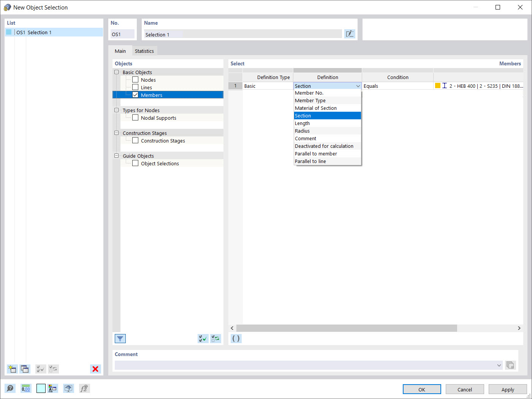This screenshot has height=399, width=532.
Task: Open the color and fonts settings icon
Action: click(x=53, y=388)
